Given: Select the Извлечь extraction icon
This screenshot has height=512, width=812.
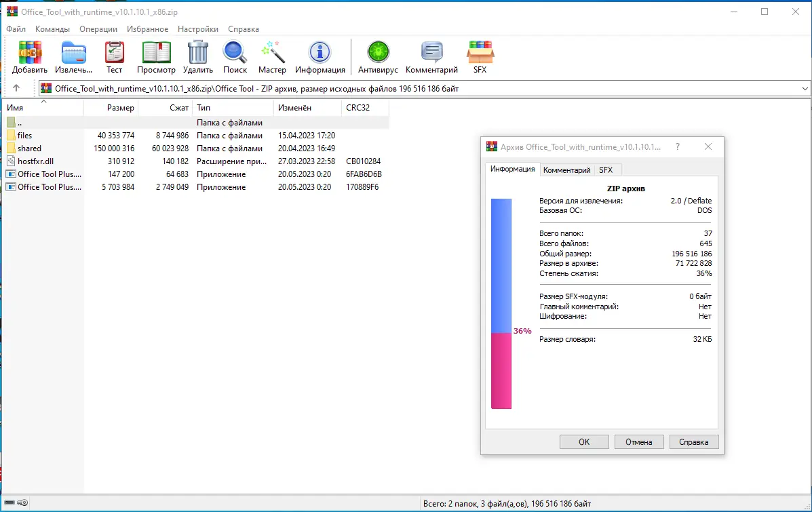Looking at the screenshot, I should 73,53.
